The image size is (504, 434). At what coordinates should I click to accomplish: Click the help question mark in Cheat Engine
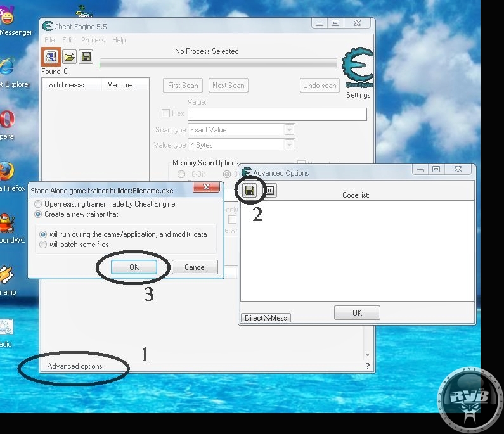(368, 366)
